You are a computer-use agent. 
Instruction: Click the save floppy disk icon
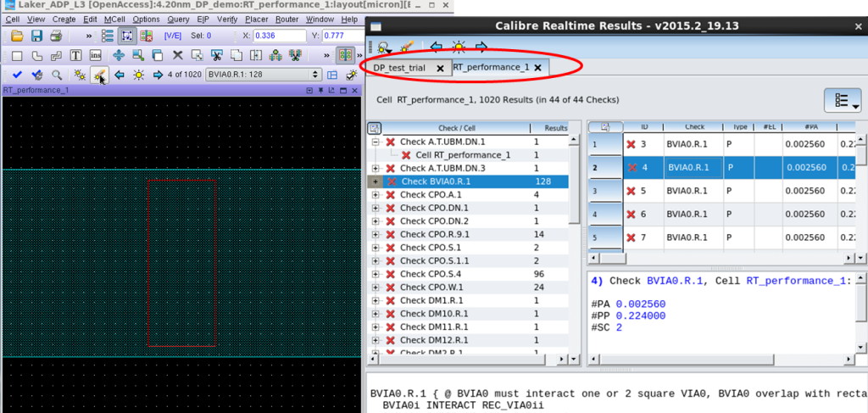36,36
